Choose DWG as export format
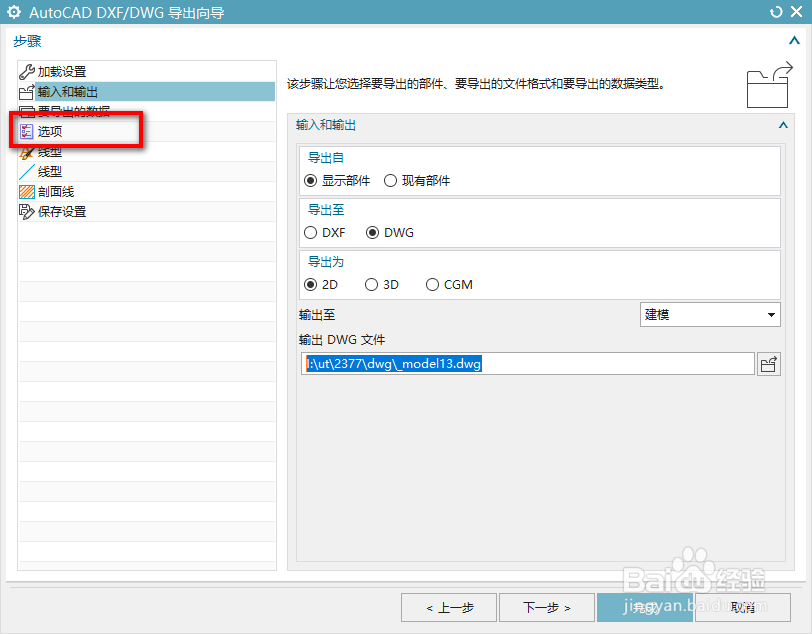The width and height of the screenshot is (812, 634). (x=372, y=233)
